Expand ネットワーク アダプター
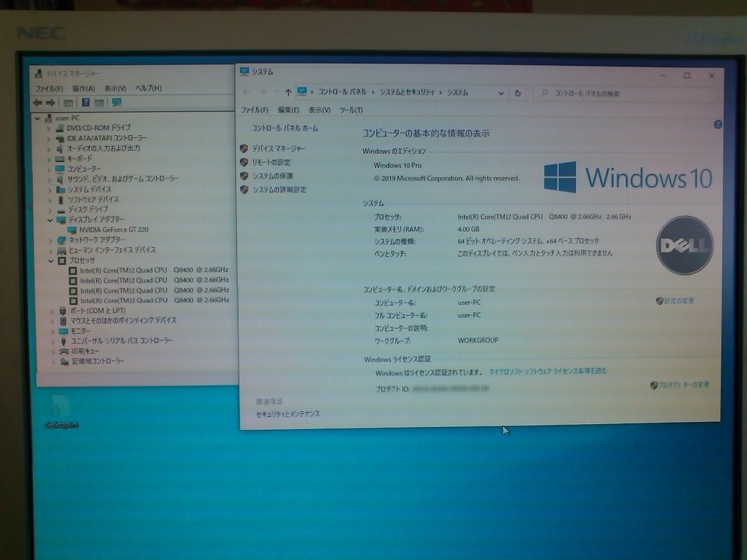Viewport: 747px width, 560px height. pos(51,240)
